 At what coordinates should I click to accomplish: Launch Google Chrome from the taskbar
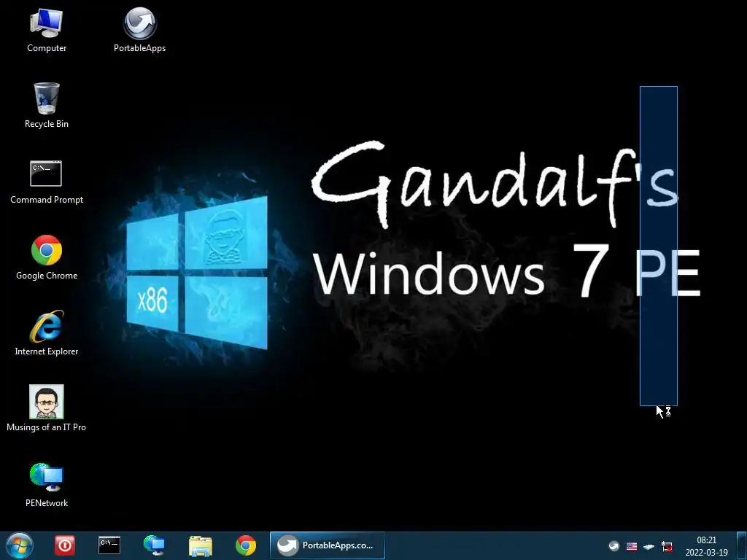(x=246, y=545)
